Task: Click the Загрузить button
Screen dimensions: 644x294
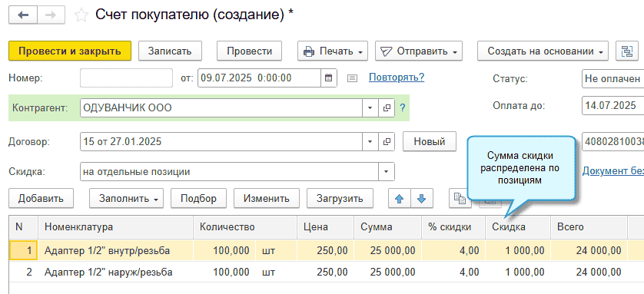Action: [340, 199]
